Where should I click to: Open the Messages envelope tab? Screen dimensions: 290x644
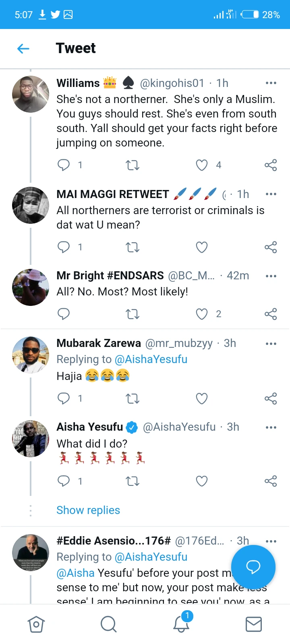[x=254, y=624]
